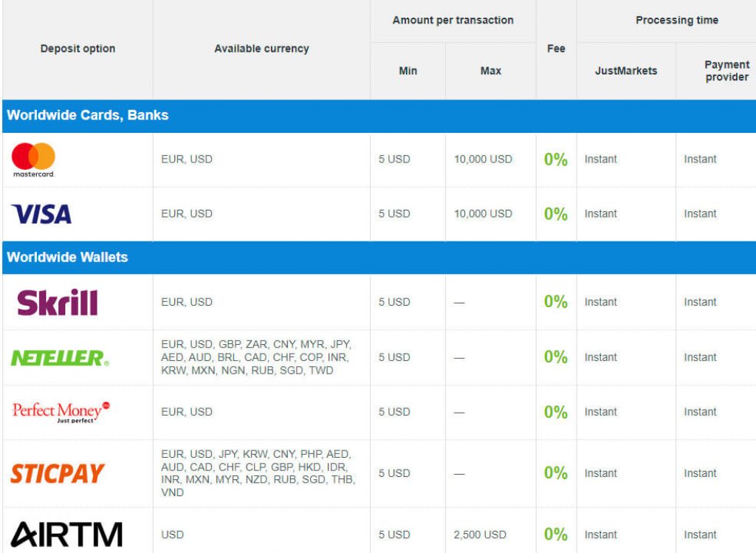
Task: Select the VISA logo
Action: click(x=41, y=214)
